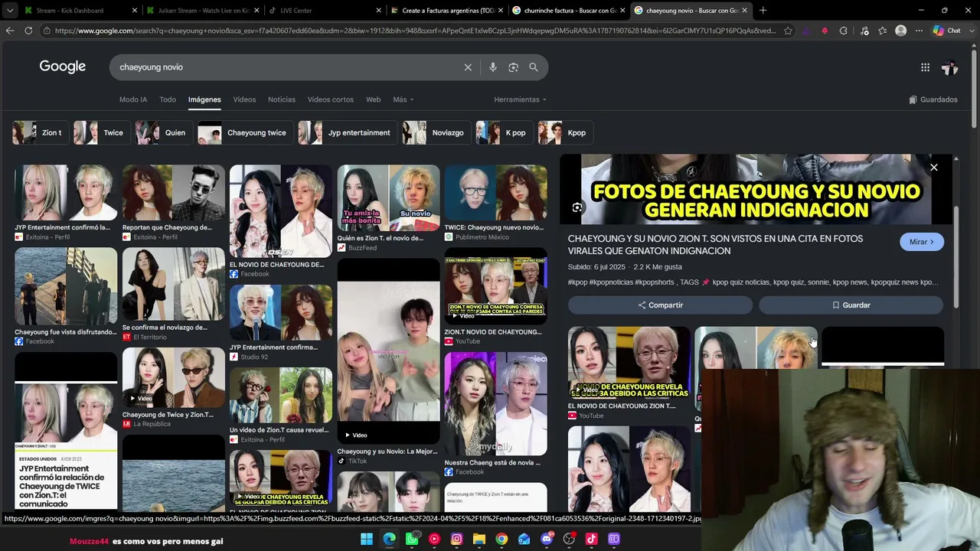Open the Google apps grid
The height and width of the screenshot is (551, 980).
[925, 67]
